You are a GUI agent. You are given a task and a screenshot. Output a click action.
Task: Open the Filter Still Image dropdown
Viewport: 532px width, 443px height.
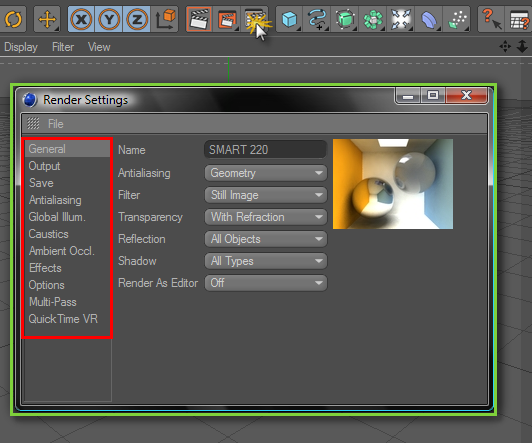pyautogui.click(x=266, y=195)
